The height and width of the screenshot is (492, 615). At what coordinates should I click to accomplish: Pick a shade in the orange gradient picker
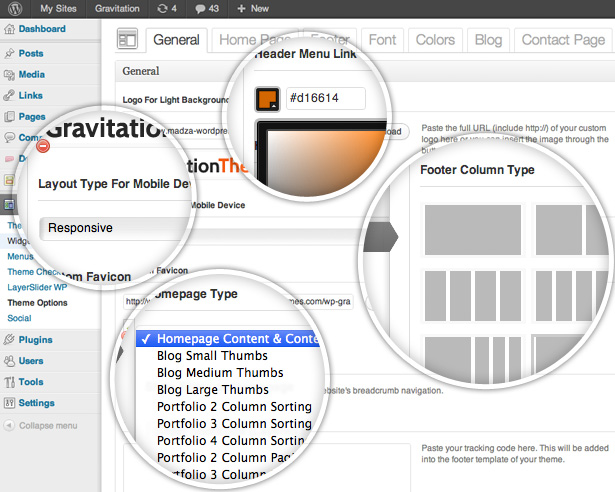pos(325,161)
